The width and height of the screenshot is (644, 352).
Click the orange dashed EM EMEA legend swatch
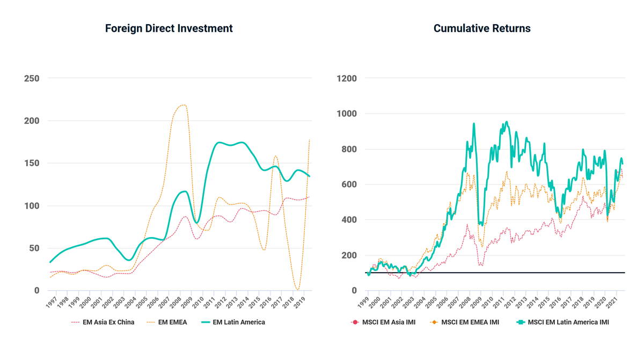click(x=150, y=322)
